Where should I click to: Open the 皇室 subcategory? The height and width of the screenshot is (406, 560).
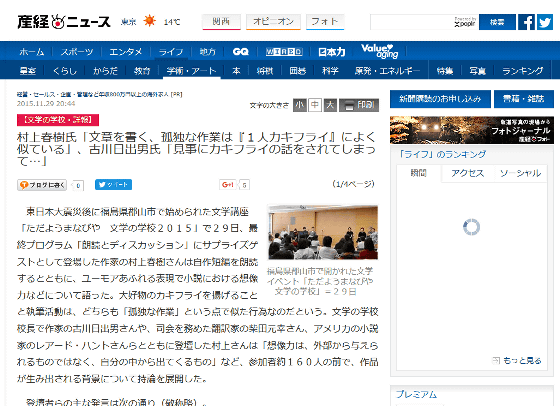pos(28,71)
